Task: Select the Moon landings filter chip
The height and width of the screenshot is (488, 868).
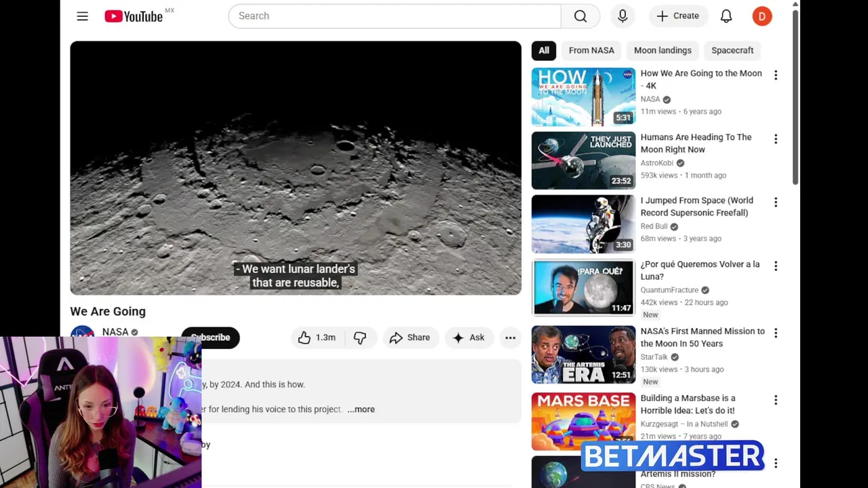Action: 663,50
